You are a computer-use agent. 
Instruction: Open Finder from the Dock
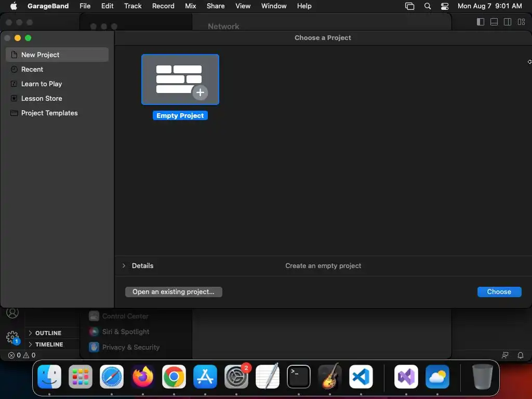coord(49,377)
